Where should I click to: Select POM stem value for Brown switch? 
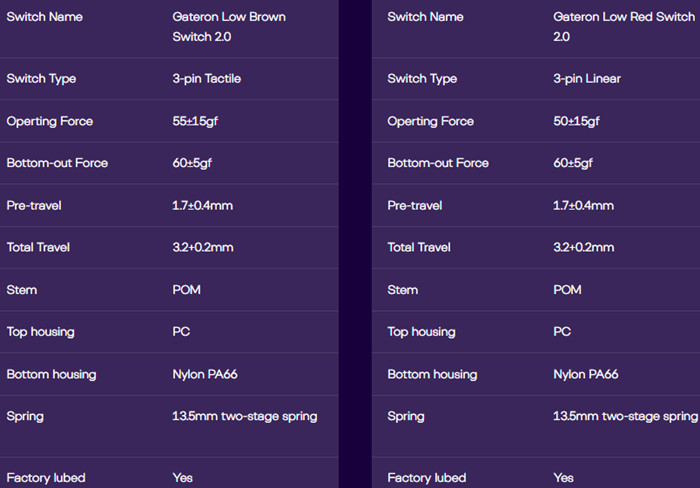tap(188, 290)
